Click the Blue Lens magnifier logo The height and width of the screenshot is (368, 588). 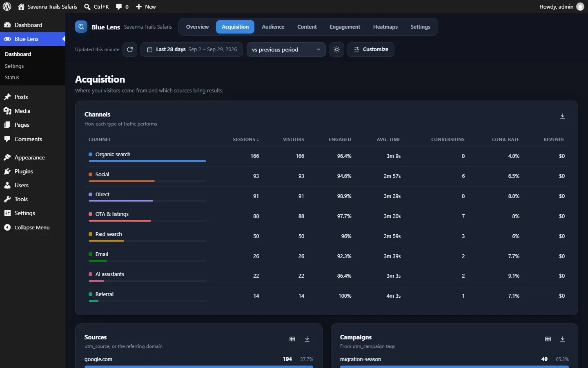pos(81,27)
